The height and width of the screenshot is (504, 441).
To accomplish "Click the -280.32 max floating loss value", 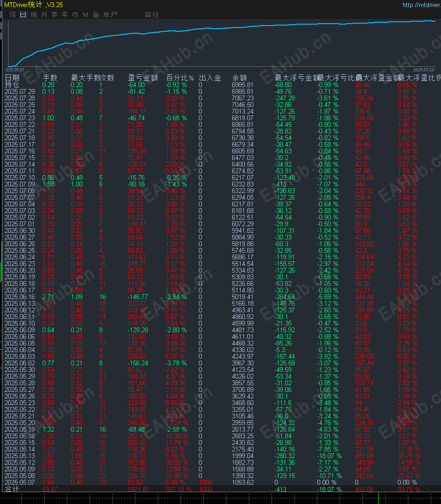I will pyautogui.click(x=285, y=456).
